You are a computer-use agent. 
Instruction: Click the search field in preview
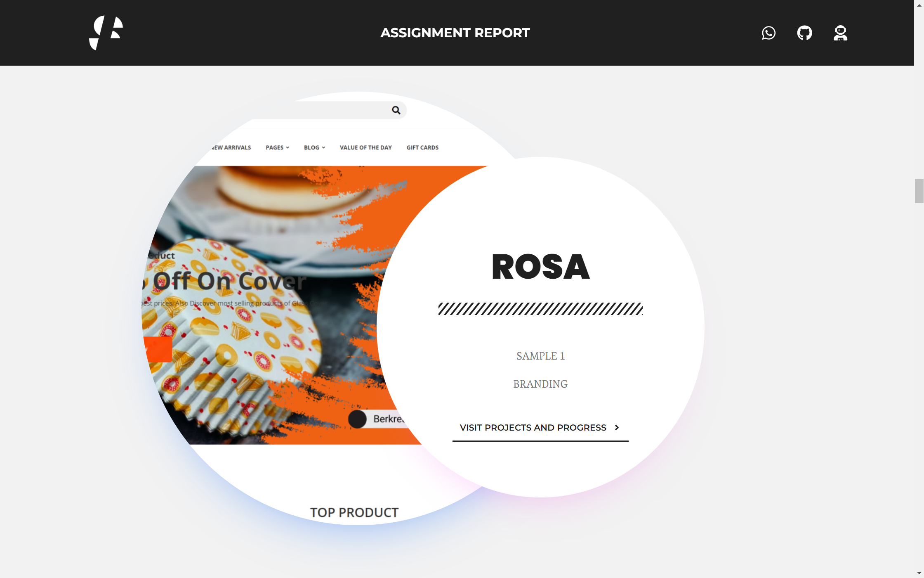pyautogui.click(x=330, y=110)
